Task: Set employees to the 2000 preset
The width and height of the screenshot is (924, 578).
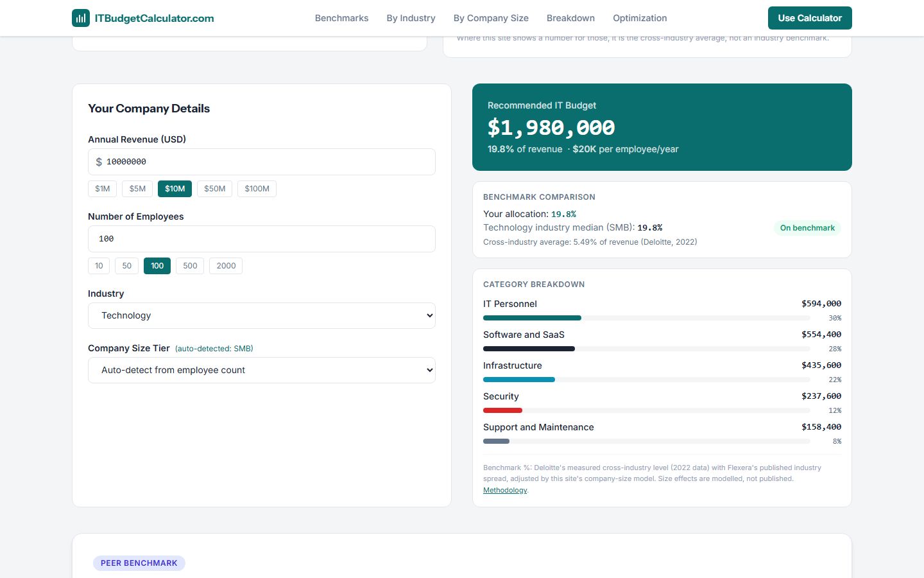Action: pyautogui.click(x=226, y=266)
